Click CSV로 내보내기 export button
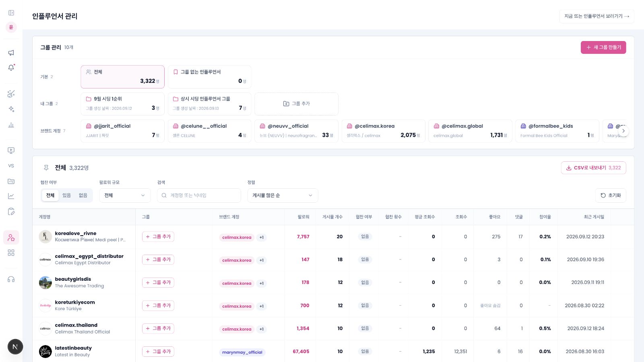The image size is (644, 362). click(x=593, y=168)
